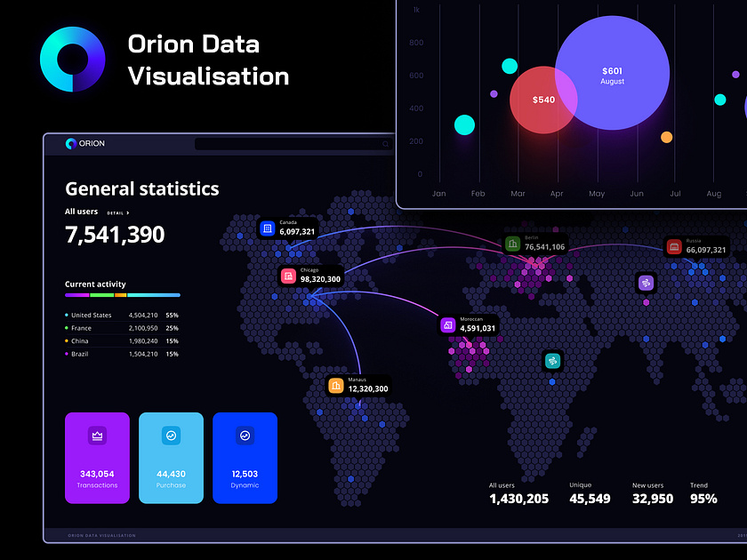
Task: Click the trend icon on Dynamic card
Action: [x=245, y=436]
